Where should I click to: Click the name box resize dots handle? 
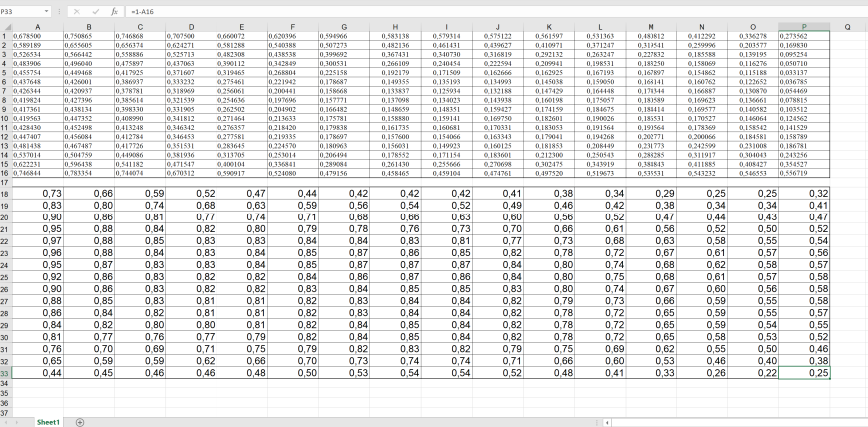coord(59,11)
